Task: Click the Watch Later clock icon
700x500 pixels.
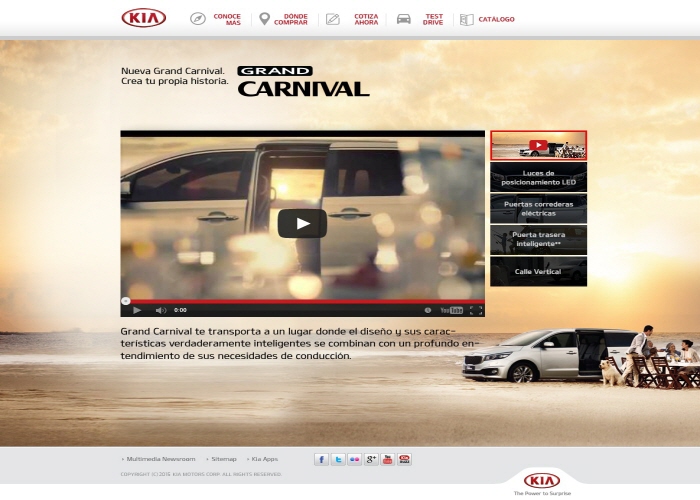Action: [427, 310]
